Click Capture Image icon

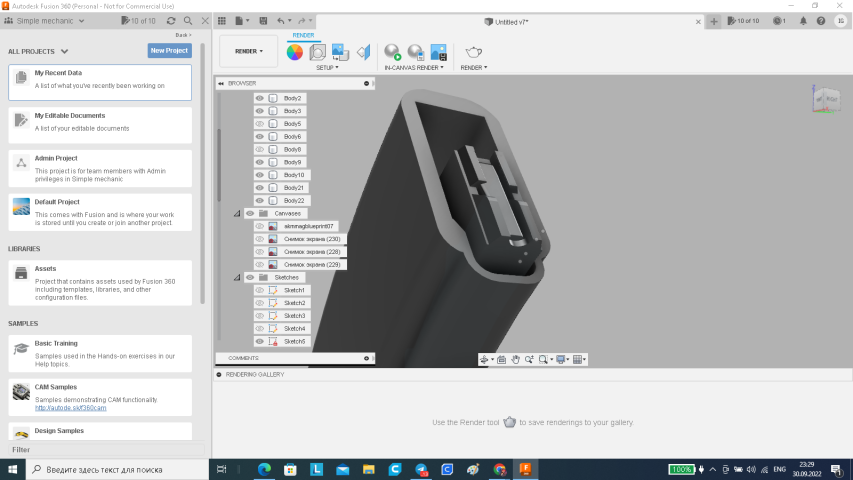tap(438, 52)
